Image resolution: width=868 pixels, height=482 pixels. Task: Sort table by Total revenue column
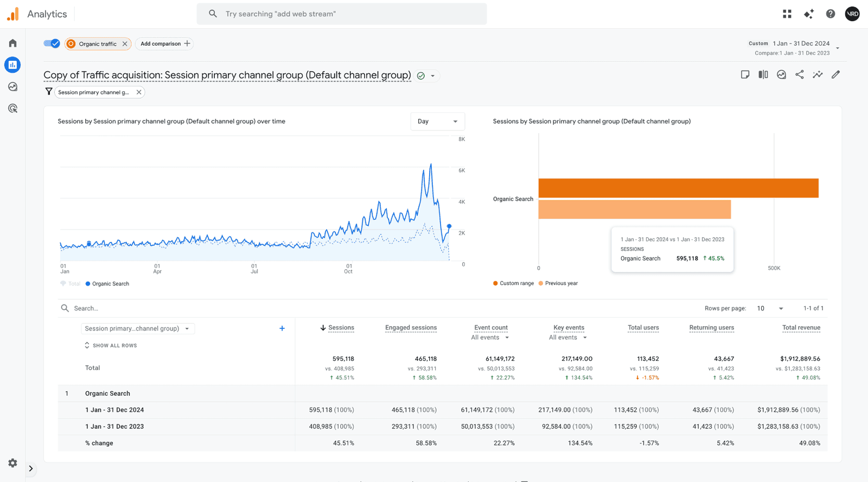click(x=801, y=328)
